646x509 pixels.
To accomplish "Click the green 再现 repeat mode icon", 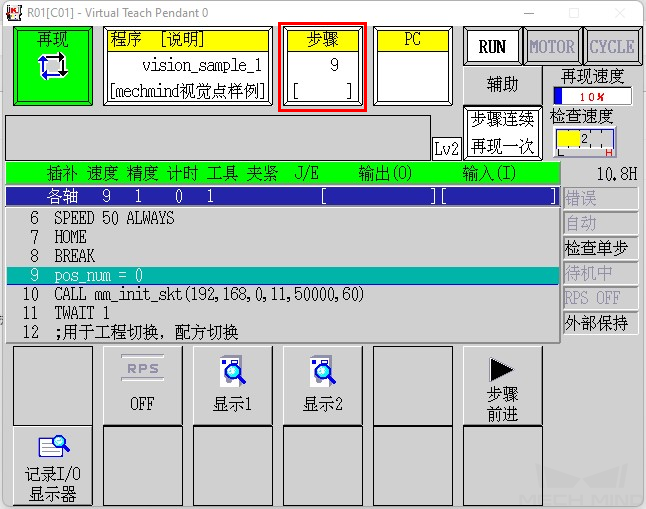I will tap(53, 66).
